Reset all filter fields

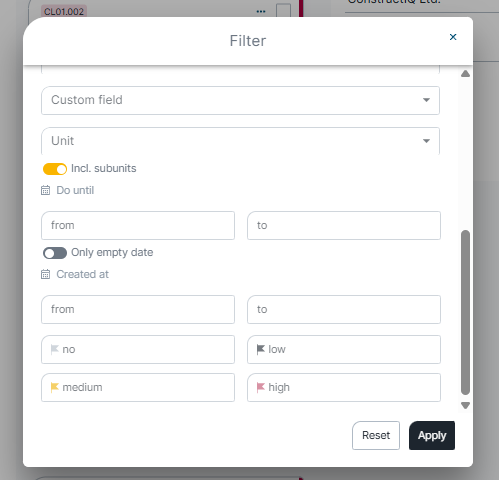[x=376, y=435]
